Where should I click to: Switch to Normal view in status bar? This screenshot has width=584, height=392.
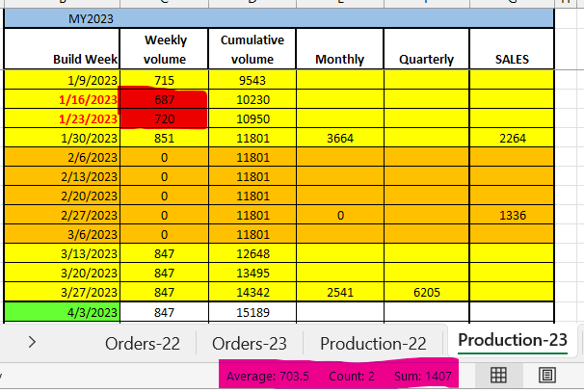[500, 375]
